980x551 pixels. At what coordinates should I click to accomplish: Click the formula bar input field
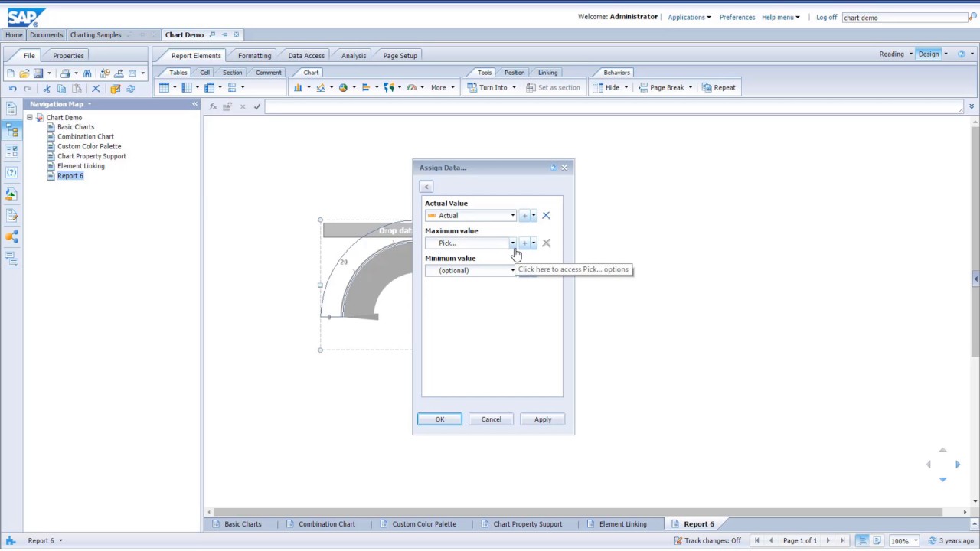point(614,107)
